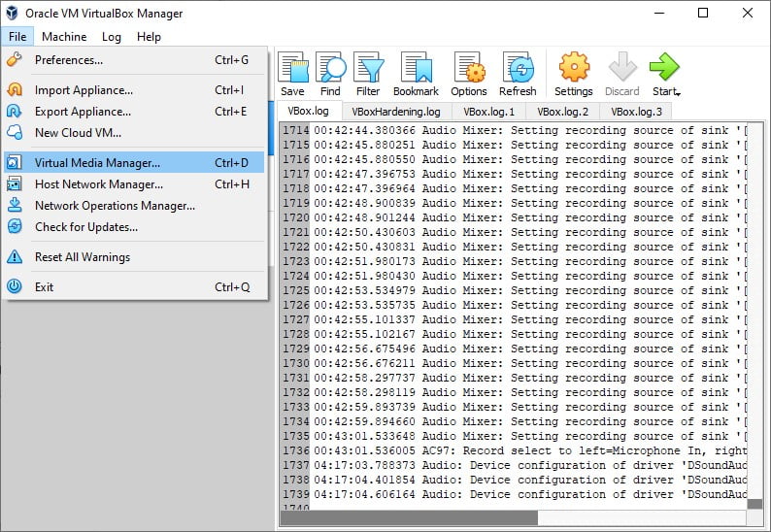Click log line 1731 timestamp 00:42:58.297737
The width and height of the screenshot is (771, 532).
tap(364, 378)
